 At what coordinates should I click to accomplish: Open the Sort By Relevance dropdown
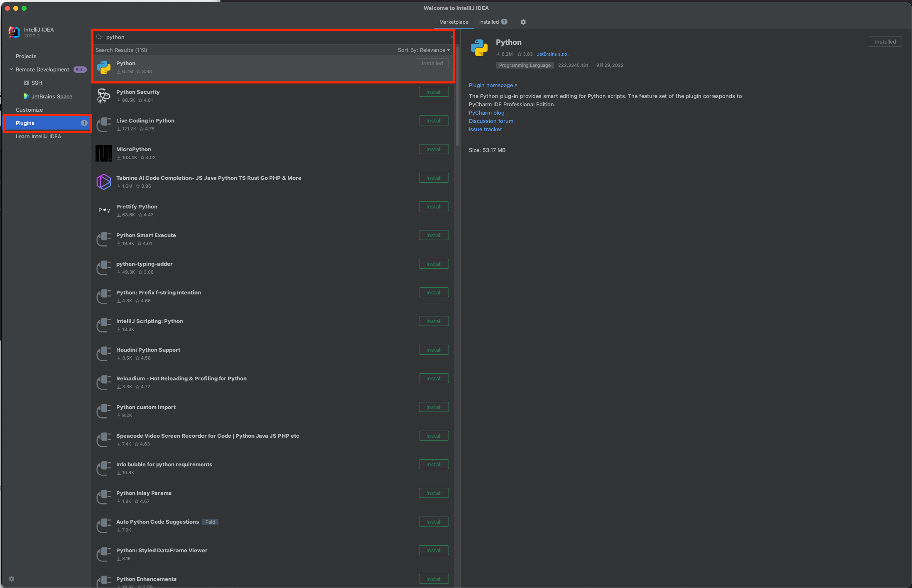(424, 50)
